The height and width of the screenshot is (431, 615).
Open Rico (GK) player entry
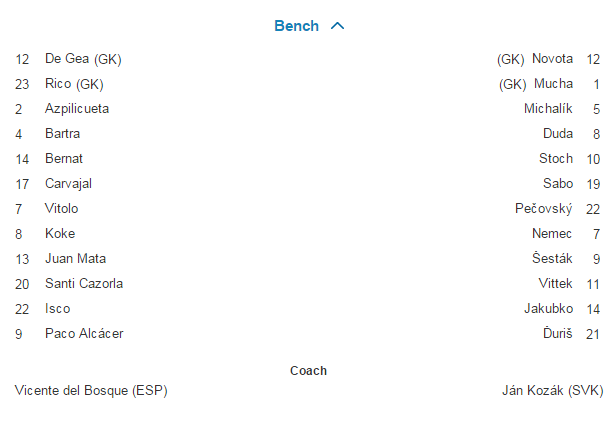coord(74,84)
